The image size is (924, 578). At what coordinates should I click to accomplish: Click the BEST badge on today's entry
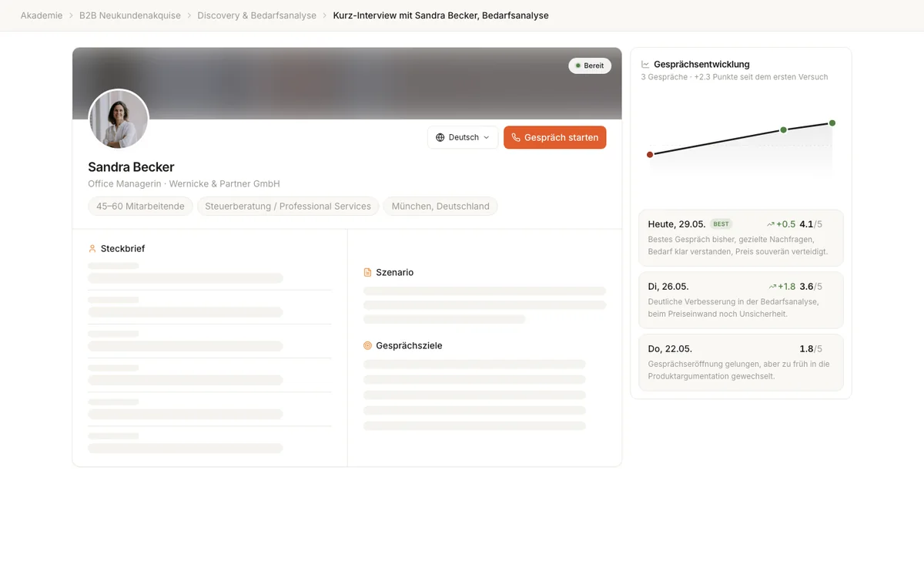tap(721, 224)
